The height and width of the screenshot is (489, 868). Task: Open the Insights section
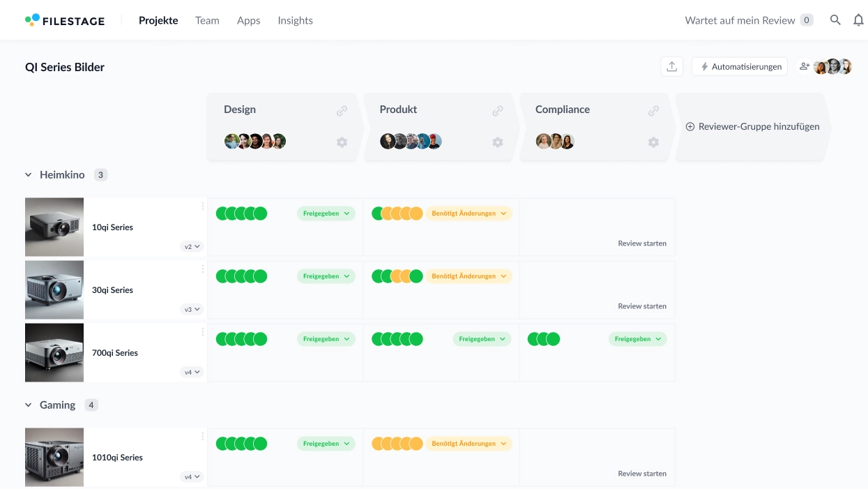pyautogui.click(x=295, y=20)
